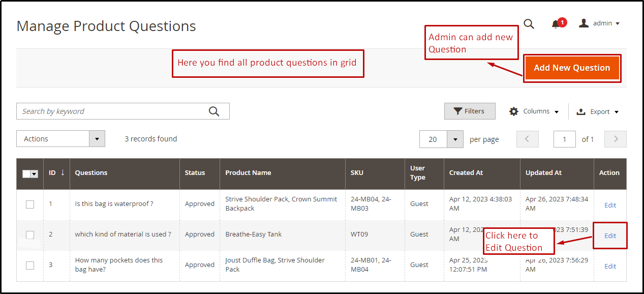Check the checkbox for question ID 1
The height and width of the screenshot is (294, 644).
point(29,204)
